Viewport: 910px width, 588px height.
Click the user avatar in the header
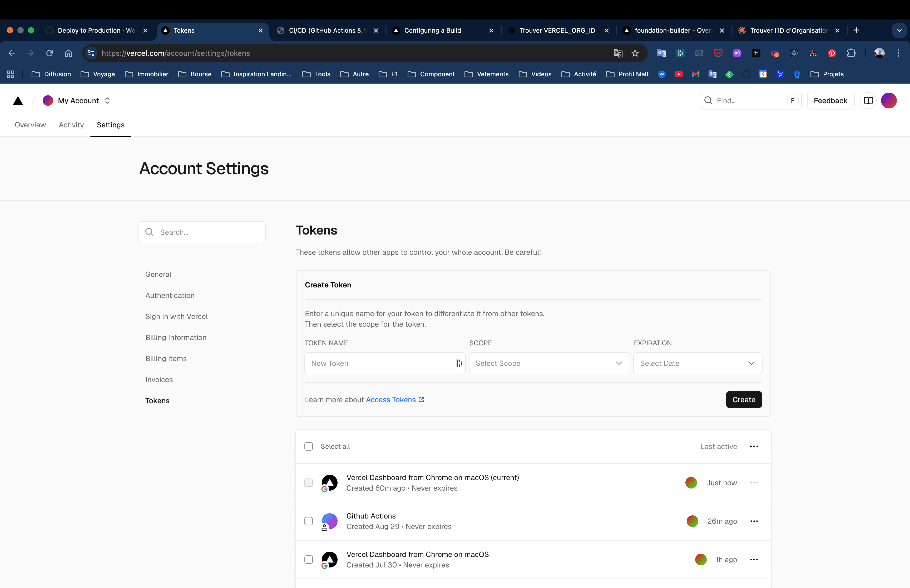pyautogui.click(x=889, y=101)
